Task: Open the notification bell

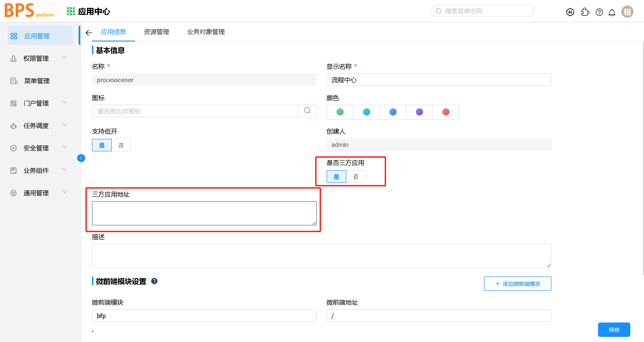Action: (x=612, y=12)
